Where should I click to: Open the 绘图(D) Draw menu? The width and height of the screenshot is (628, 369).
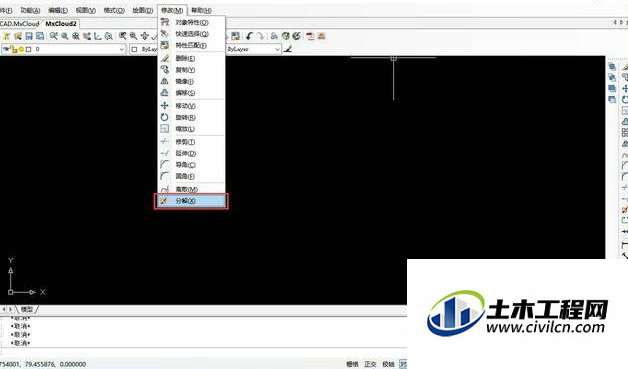pyautogui.click(x=143, y=10)
